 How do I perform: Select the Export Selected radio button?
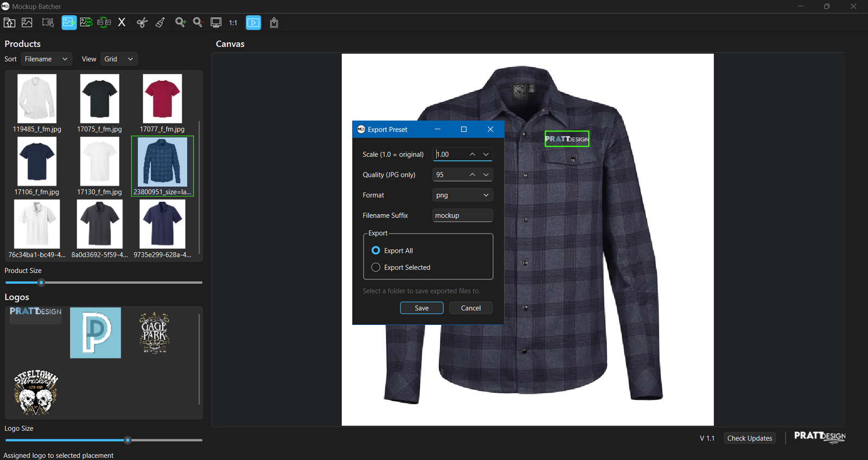pos(375,267)
